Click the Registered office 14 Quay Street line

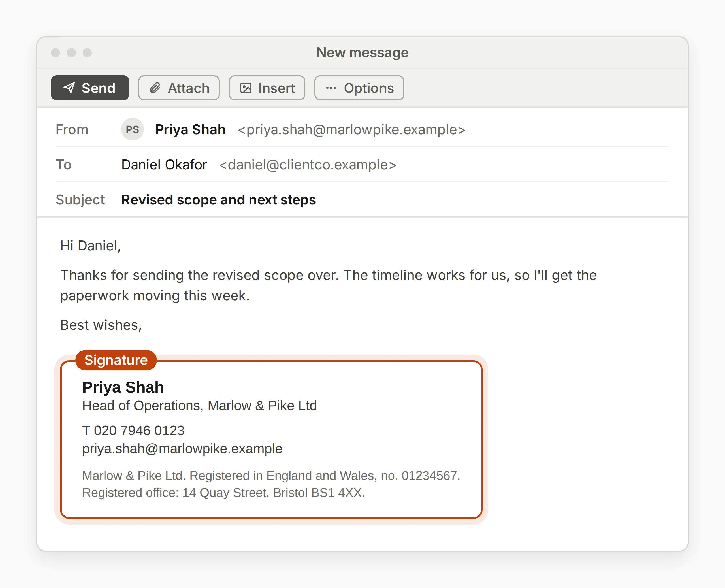pos(223,493)
